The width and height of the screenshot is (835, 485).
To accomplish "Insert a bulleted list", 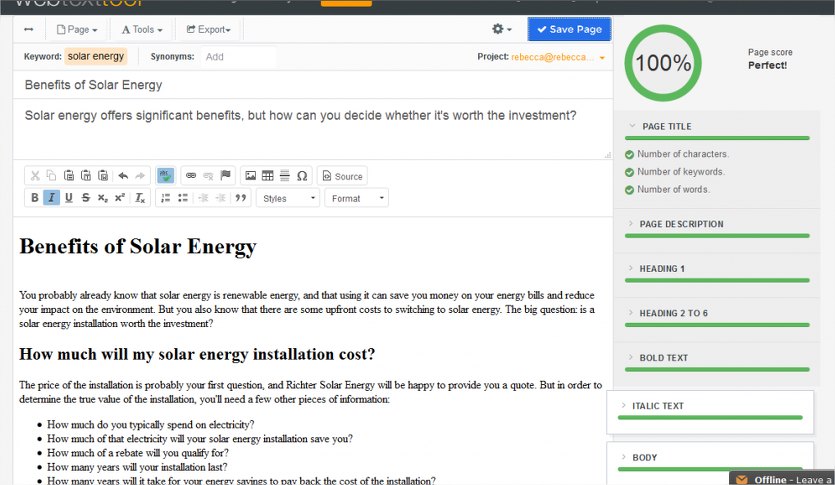I will point(183,198).
